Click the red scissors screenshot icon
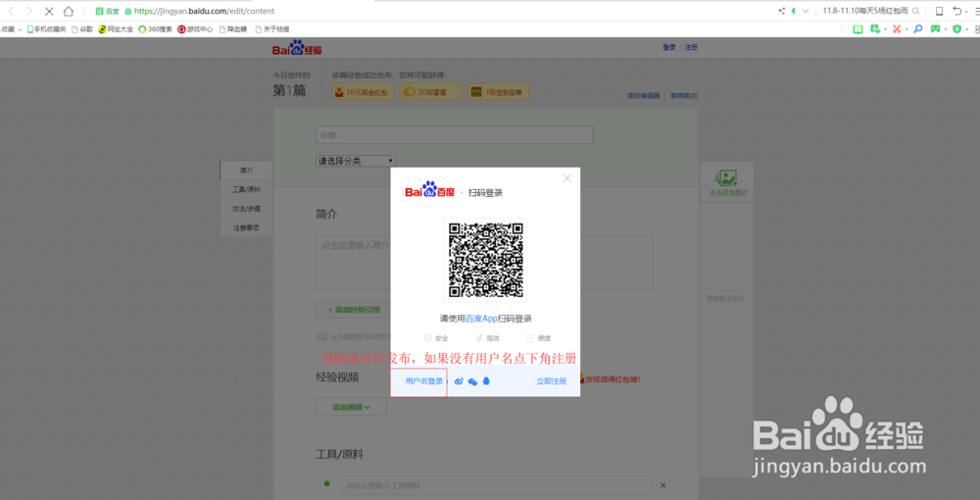Screen dimensions: 980x500 click(x=897, y=28)
